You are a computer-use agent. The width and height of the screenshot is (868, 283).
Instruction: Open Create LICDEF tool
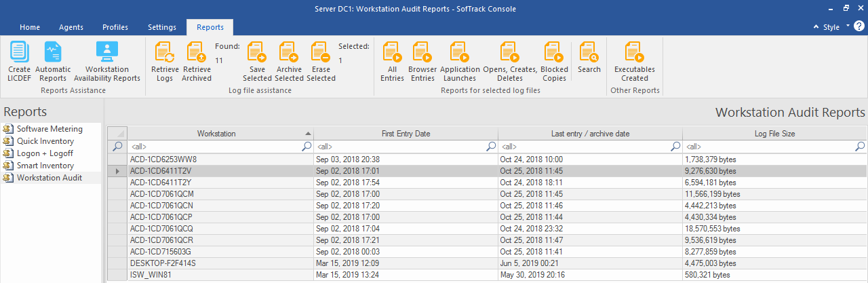click(19, 61)
